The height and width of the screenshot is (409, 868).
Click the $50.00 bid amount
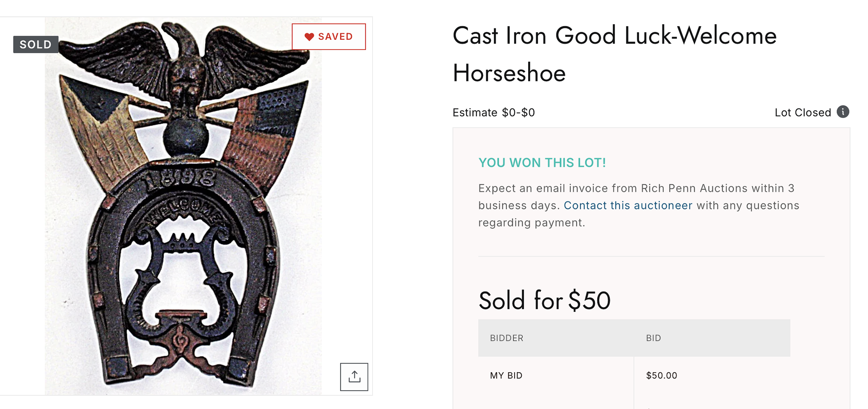click(x=661, y=376)
